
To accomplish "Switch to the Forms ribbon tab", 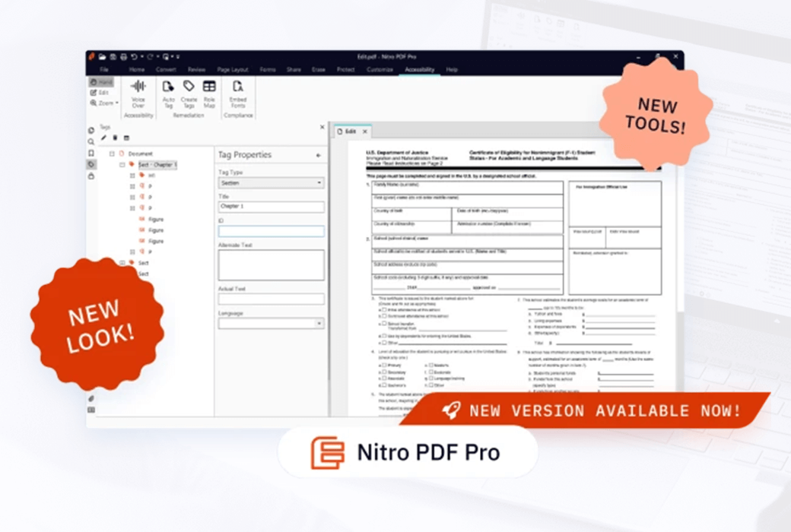I will 268,69.
